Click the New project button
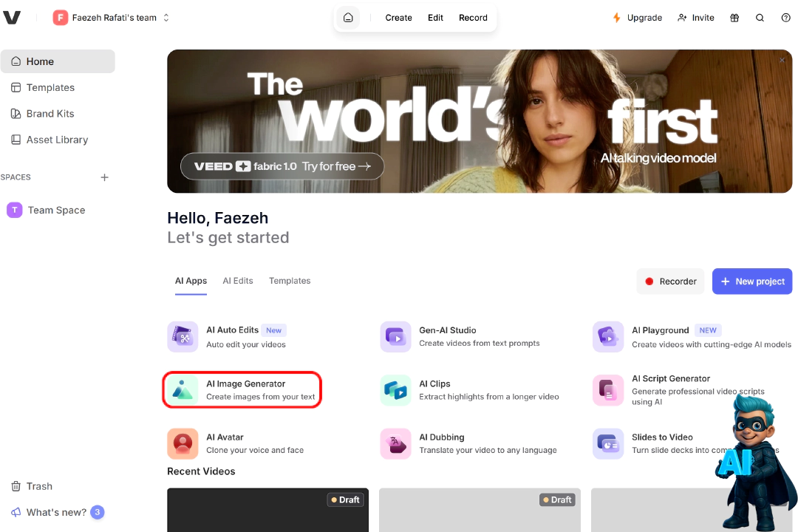 751,282
